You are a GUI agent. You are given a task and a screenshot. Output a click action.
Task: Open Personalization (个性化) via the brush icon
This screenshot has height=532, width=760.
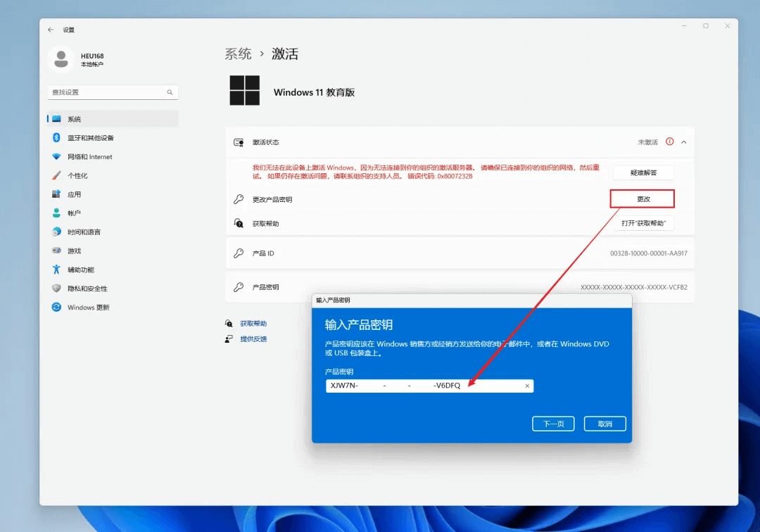coord(56,175)
